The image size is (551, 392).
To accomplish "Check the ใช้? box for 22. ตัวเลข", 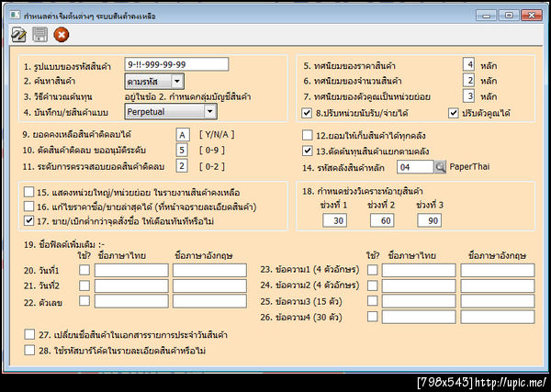I will 84,301.
